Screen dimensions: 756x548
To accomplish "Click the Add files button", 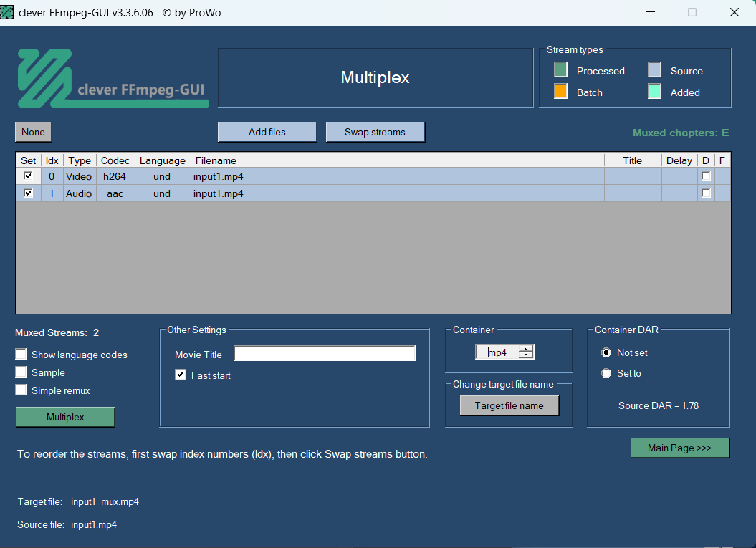I will pyautogui.click(x=267, y=132).
